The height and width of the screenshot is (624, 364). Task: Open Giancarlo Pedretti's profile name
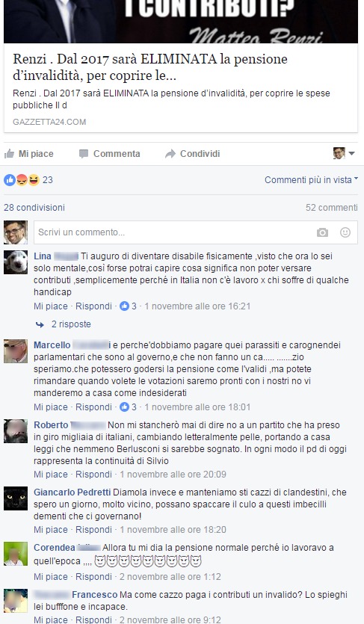click(72, 492)
